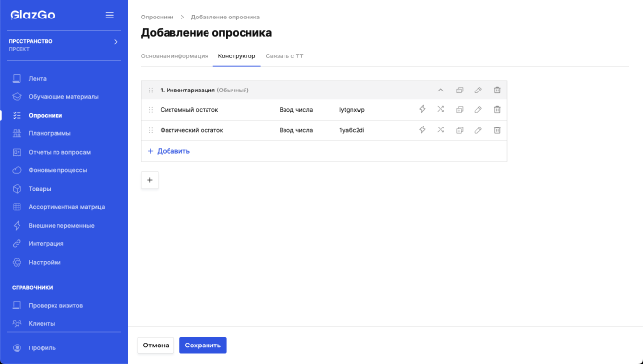Viewport: 643px width, 364px height.
Task: Select the Конструктор tab
Action: [237, 56]
